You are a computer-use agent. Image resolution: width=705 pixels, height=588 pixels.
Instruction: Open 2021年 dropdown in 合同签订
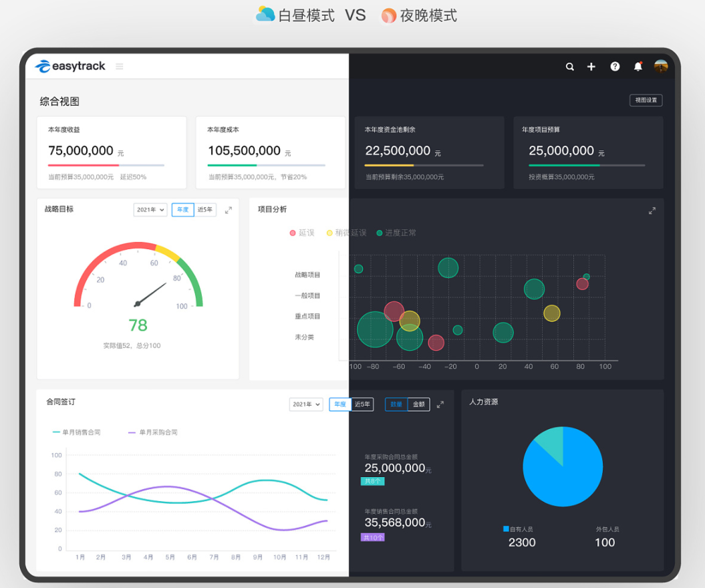point(306,404)
